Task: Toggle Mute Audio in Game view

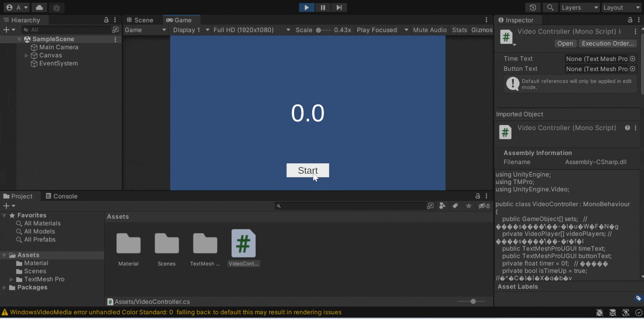Action: click(430, 30)
